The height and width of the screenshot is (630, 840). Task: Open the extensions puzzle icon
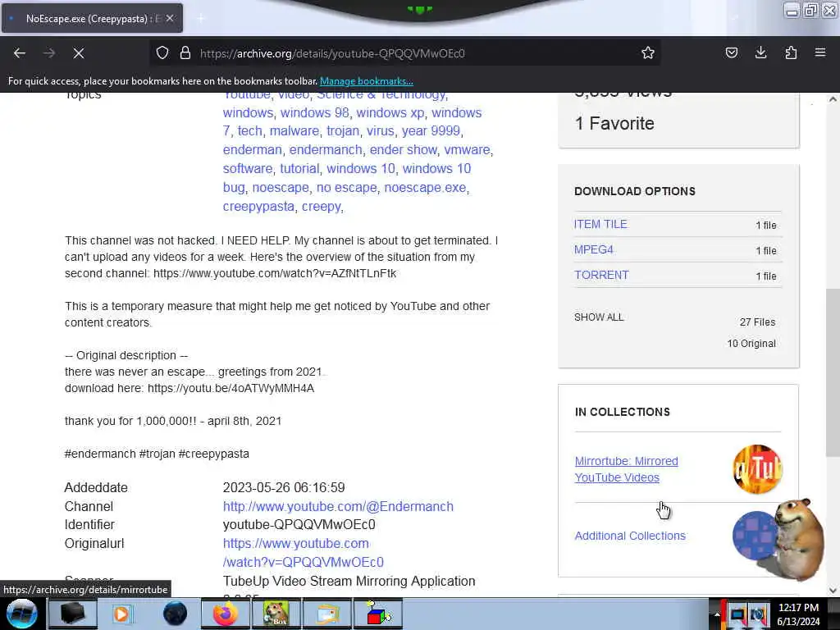[791, 52]
